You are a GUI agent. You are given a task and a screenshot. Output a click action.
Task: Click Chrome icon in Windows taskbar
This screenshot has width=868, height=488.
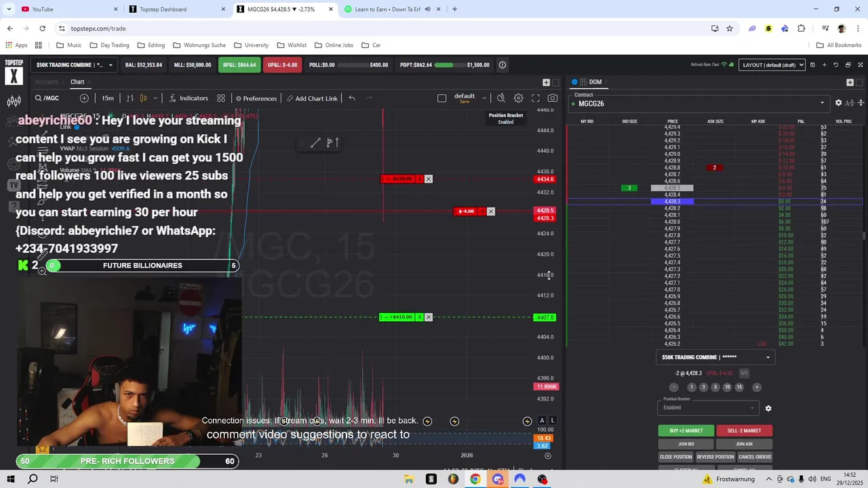475,479
